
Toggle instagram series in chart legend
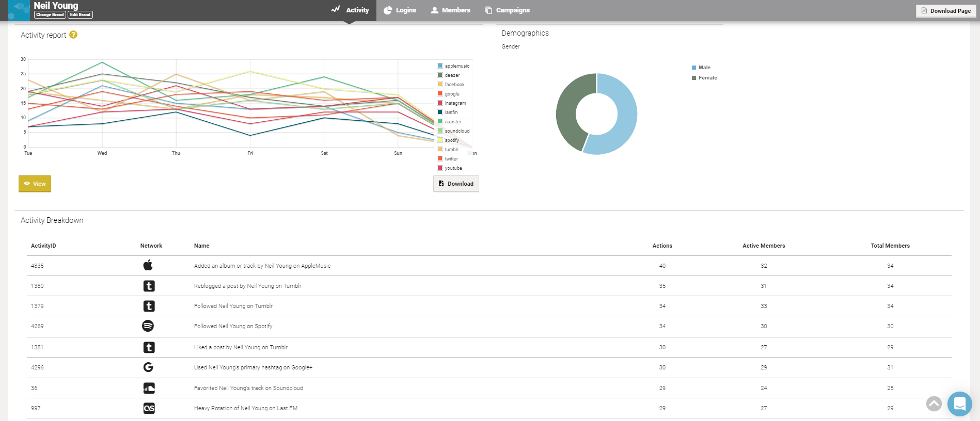pyautogui.click(x=452, y=103)
